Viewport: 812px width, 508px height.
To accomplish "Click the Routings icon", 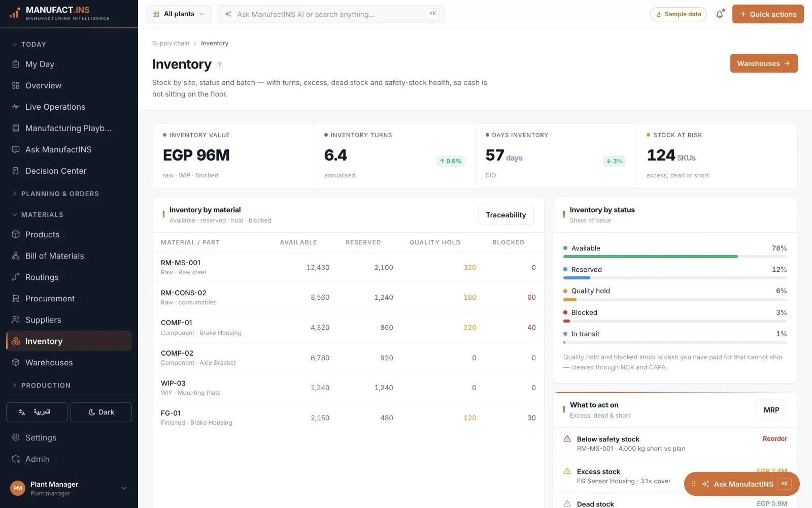I will (x=16, y=277).
